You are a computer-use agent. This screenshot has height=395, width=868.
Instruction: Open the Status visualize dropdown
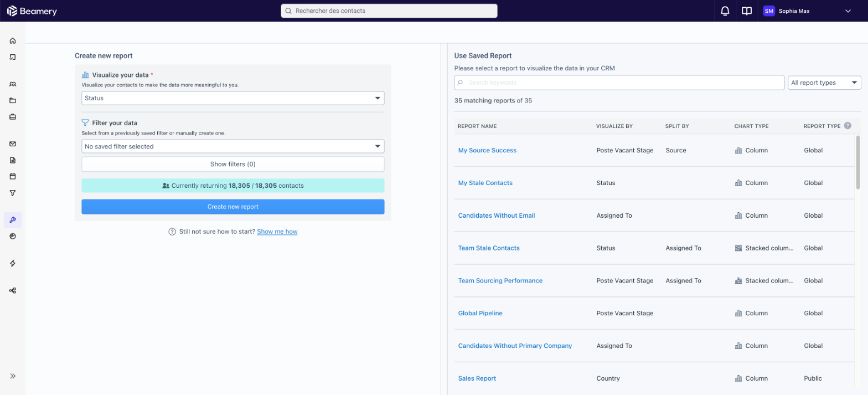click(233, 98)
